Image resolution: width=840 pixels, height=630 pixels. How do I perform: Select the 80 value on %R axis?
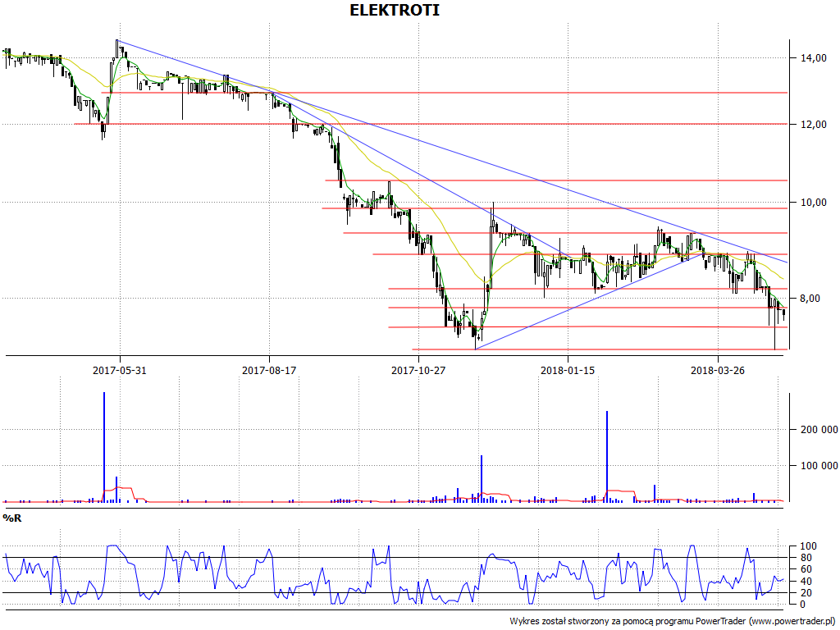click(806, 558)
